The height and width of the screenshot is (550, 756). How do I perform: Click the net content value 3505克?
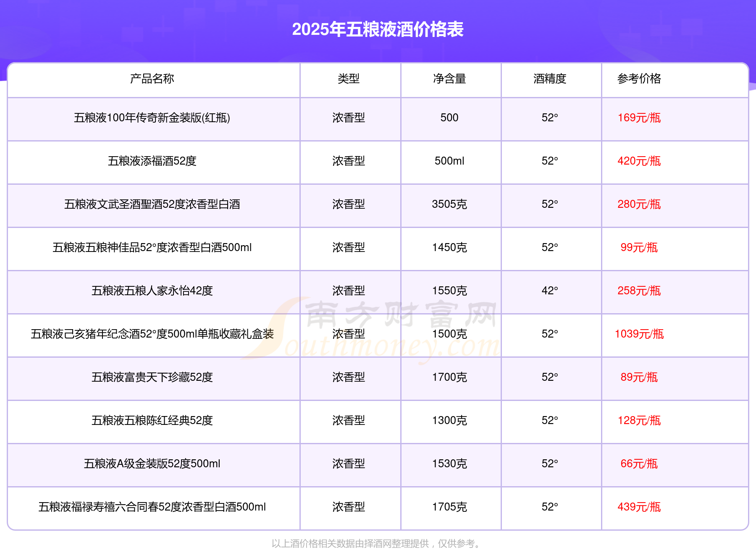(x=449, y=204)
